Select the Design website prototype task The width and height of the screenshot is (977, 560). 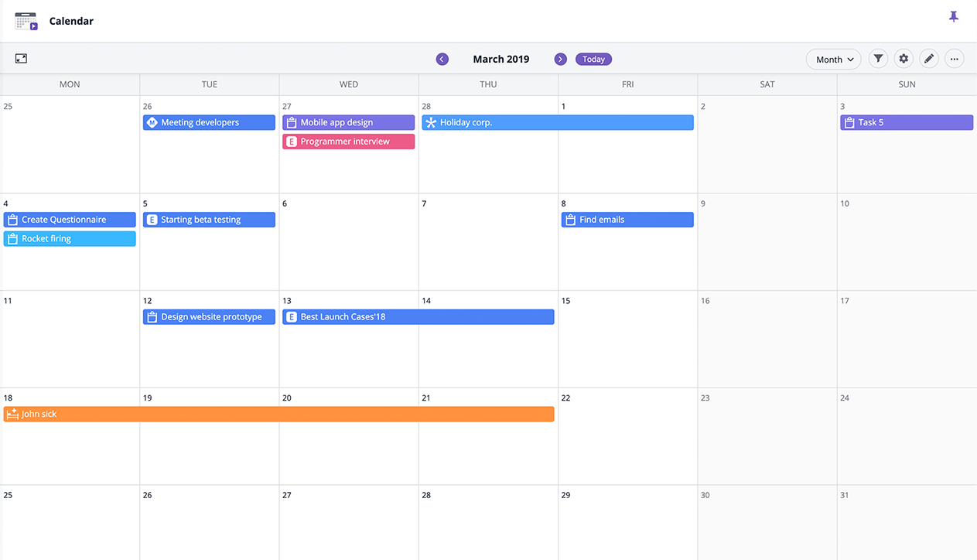[209, 316]
